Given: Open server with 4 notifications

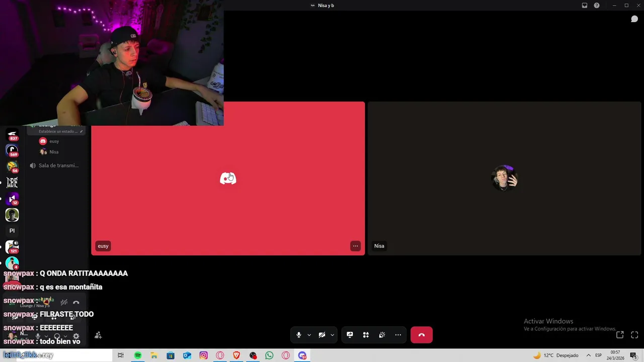Looking at the screenshot, I should pyautogui.click(x=12, y=263).
